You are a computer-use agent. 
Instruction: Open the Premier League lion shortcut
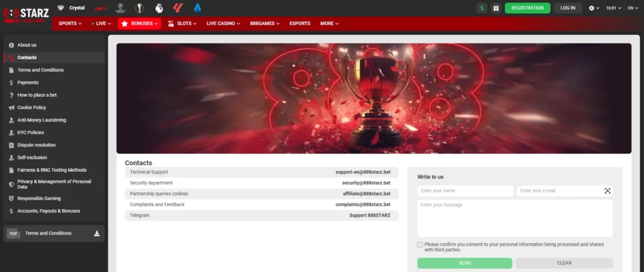point(159,8)
